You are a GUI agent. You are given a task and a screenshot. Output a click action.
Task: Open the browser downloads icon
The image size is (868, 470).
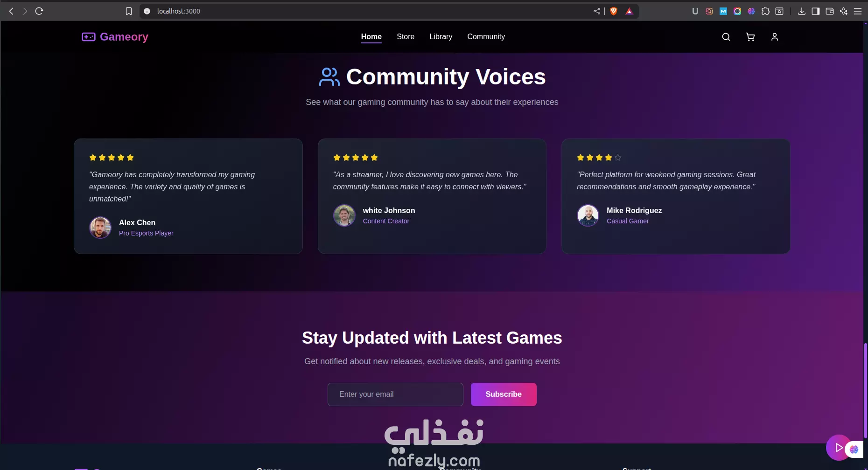pyautogui.click(x=801, y=11)
